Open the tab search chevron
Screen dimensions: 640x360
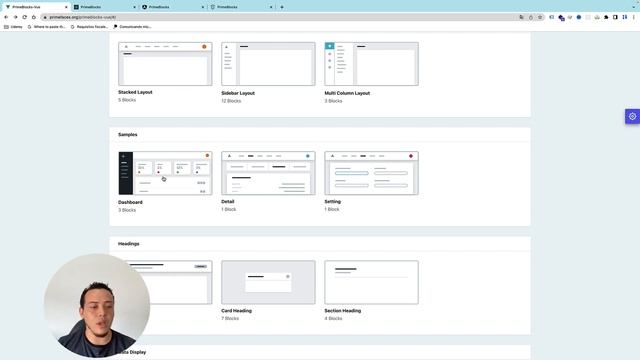pos(634,7)
